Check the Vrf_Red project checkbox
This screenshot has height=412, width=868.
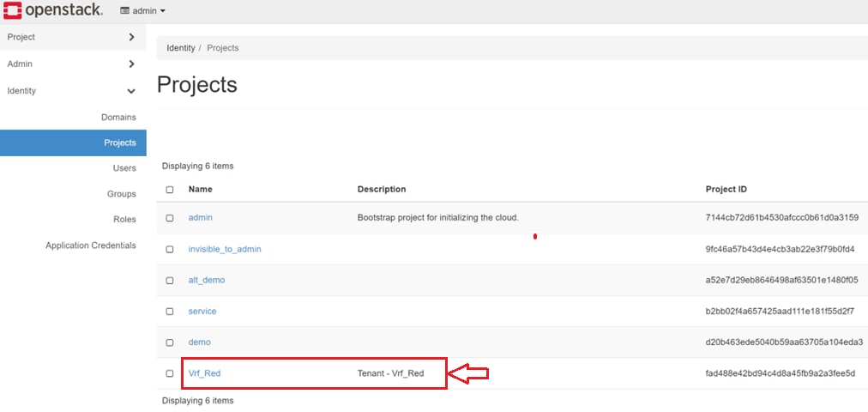point(170,373)
